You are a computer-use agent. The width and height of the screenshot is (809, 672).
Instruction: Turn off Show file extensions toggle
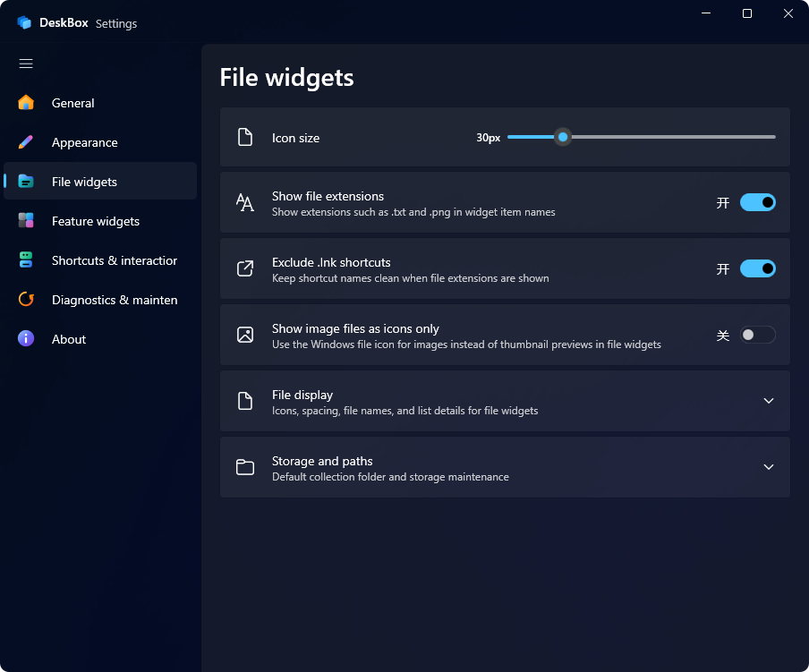[x=757, y=202]
